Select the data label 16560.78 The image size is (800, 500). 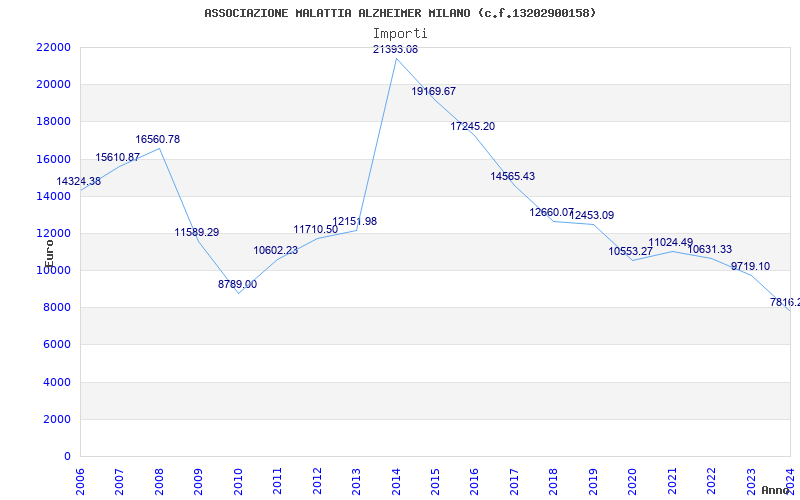click(158, 140)
